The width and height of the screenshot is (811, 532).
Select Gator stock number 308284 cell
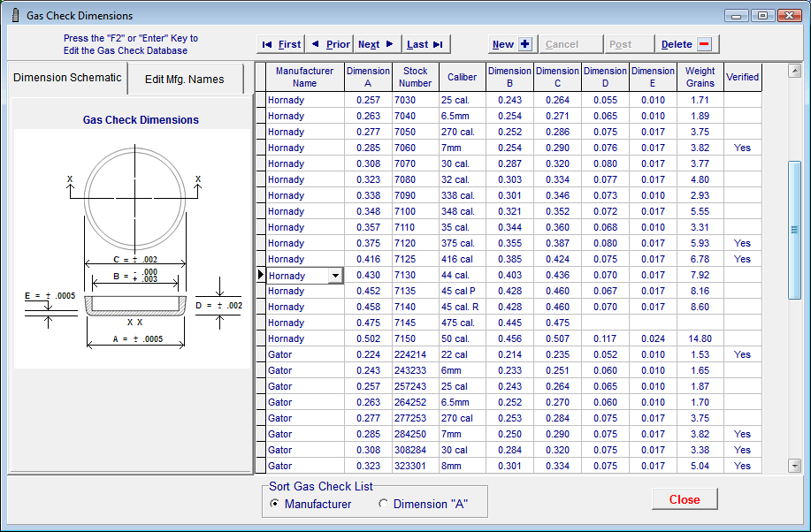[416, 451]
